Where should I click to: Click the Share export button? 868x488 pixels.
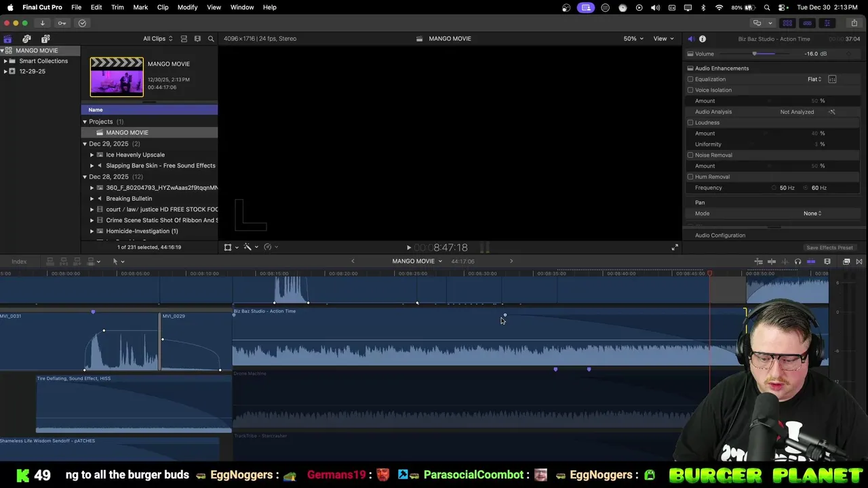point(854,23)
